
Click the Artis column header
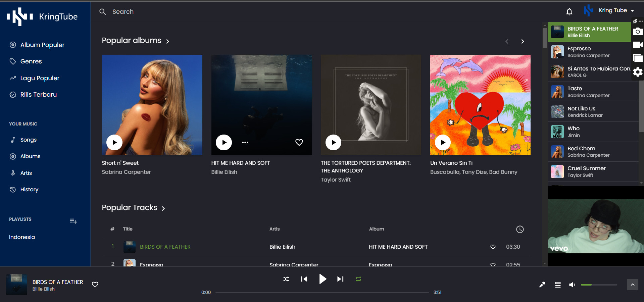[275, 229]
